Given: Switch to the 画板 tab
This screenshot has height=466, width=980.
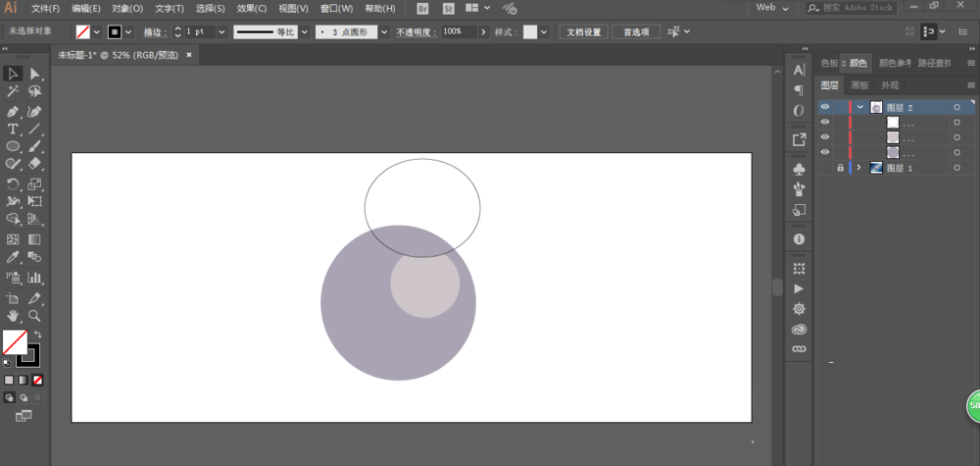Looking at the screenshot, I should coord(860,85).
